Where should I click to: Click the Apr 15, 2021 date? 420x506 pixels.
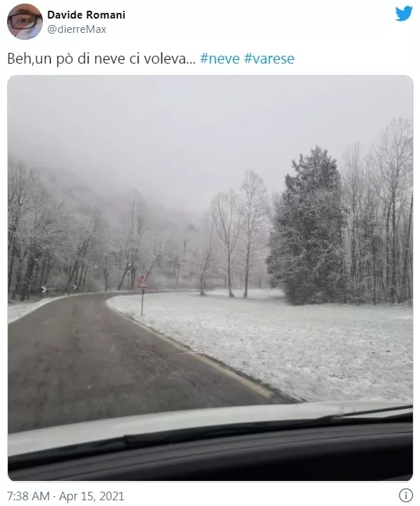92,496
